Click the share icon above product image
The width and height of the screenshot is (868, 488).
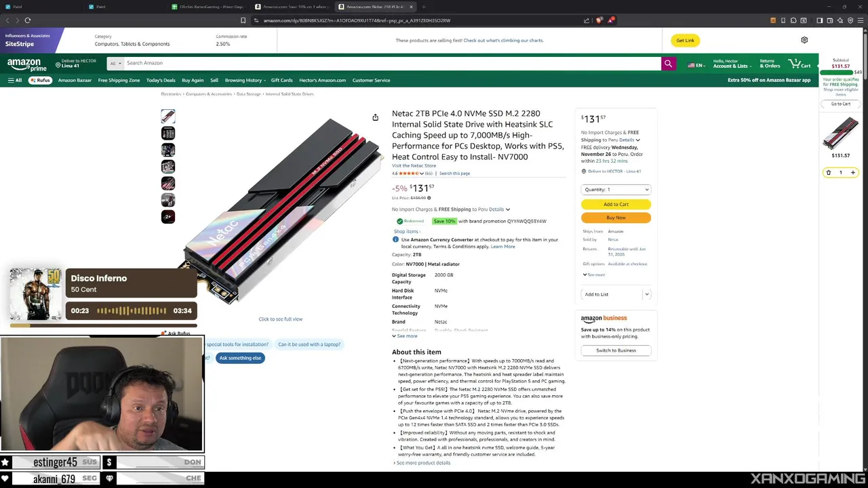[375, 117]
